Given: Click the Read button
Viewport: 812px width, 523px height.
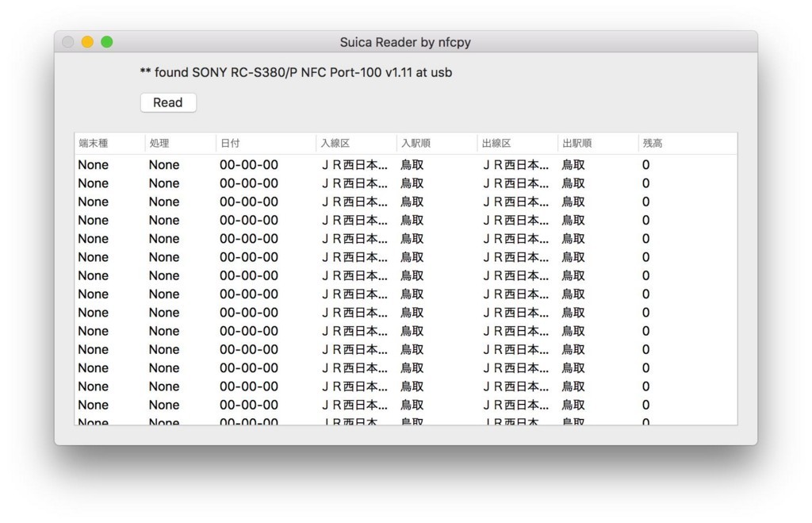Looking at the screenshot, I should 168,102.
